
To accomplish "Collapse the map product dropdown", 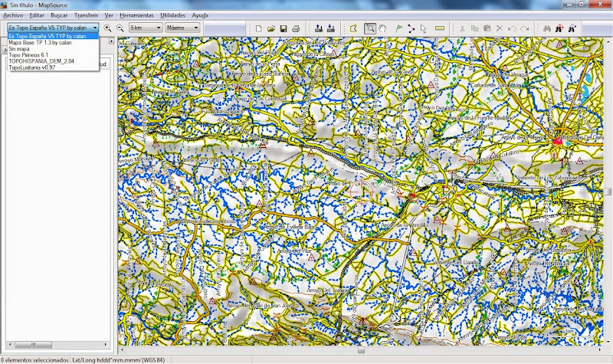I will (x=95, y=28).
